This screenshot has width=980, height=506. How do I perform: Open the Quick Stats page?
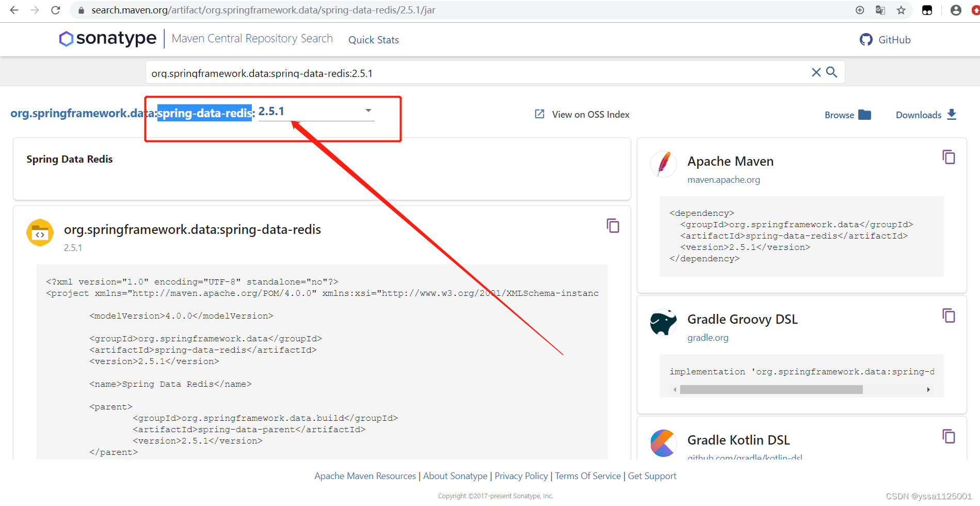[373, 40]
